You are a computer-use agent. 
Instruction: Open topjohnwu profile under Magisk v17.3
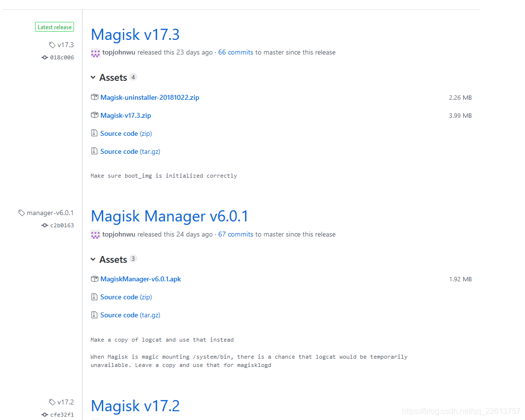coord(119,53)
